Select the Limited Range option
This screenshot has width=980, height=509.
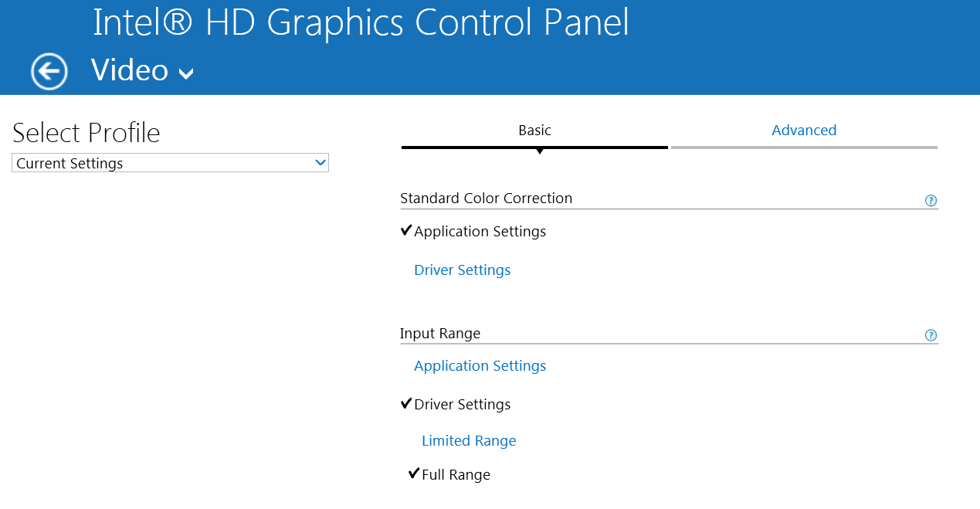coord(469,441)
